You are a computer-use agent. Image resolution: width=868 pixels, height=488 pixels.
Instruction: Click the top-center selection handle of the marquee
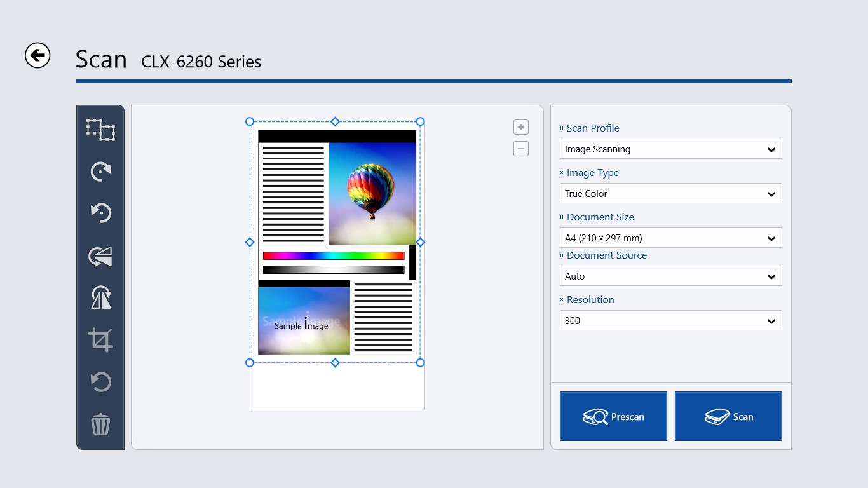(x=335, y=121)
